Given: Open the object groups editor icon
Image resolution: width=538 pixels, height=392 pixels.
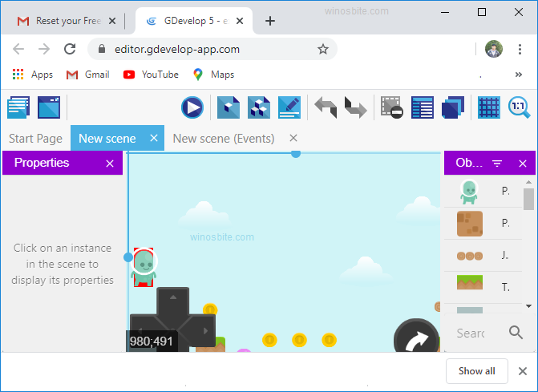Looking at the screenshot, I should point(259,107).
